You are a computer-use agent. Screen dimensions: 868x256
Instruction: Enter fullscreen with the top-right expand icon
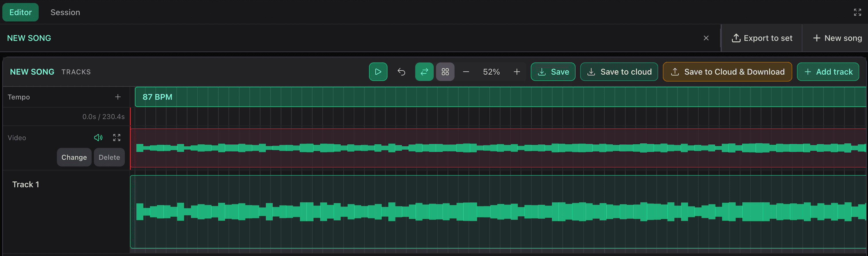pyautogui.click(x=857, y=12)
